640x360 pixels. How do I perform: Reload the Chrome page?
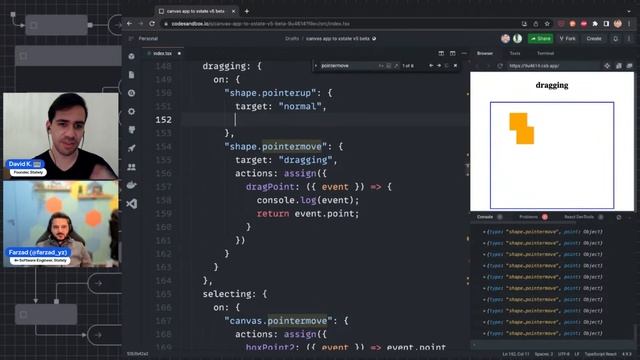click(x=152, y=24)
